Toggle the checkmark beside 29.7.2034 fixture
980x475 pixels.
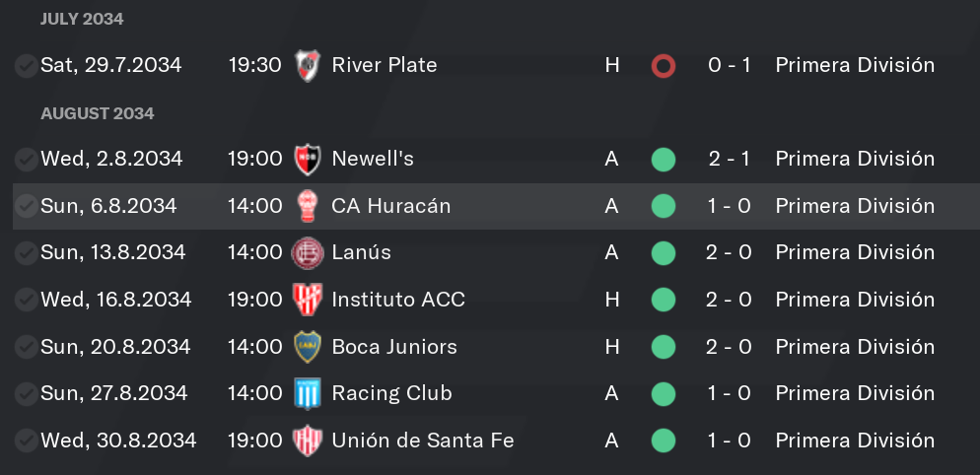click(27, 66)
